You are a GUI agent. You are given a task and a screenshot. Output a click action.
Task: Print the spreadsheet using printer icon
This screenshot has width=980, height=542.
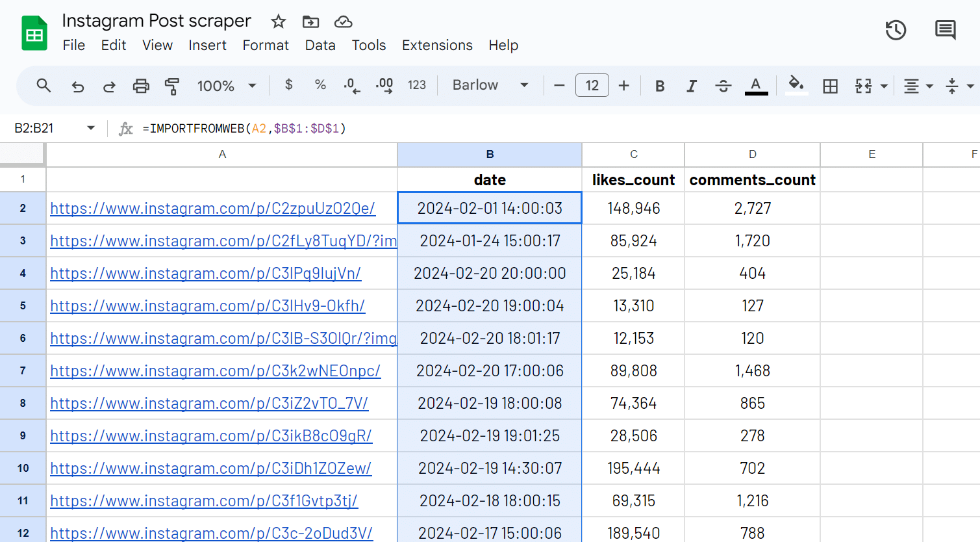click(x=141, y=86)
